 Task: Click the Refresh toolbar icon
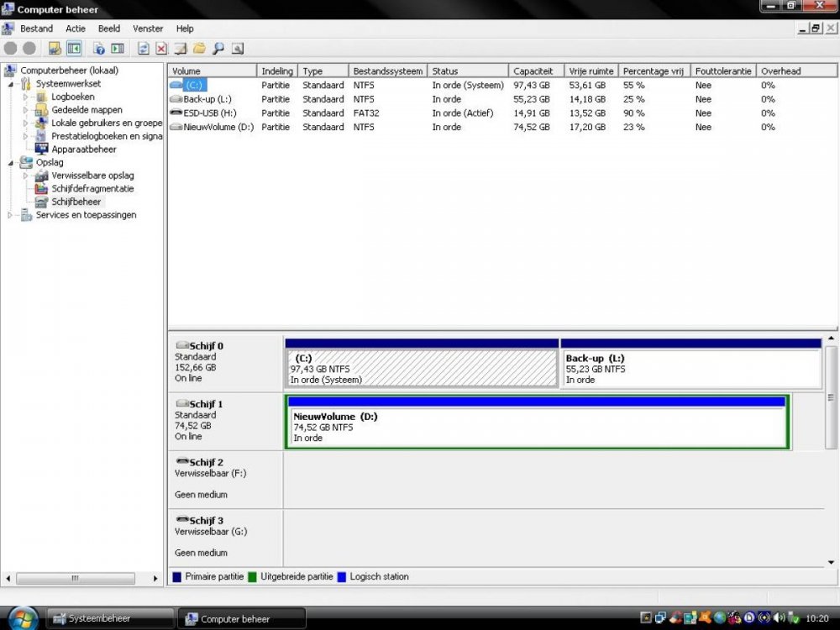pos(144,49)
